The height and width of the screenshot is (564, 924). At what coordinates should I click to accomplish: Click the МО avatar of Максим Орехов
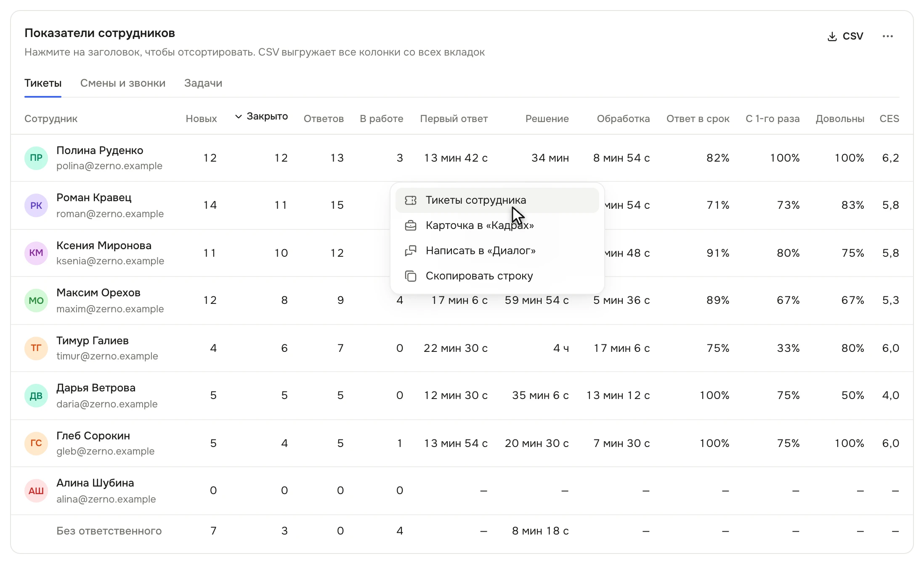point(36,301)
